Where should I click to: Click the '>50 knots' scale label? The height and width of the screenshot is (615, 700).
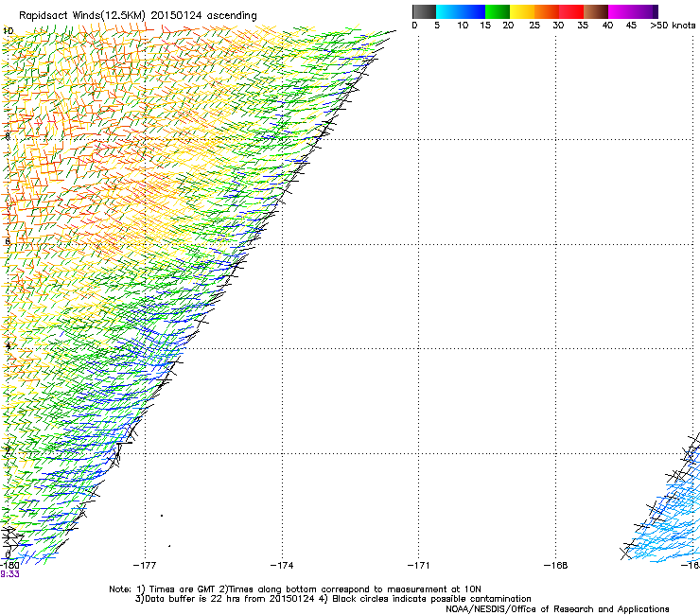[x=673, y=26]
